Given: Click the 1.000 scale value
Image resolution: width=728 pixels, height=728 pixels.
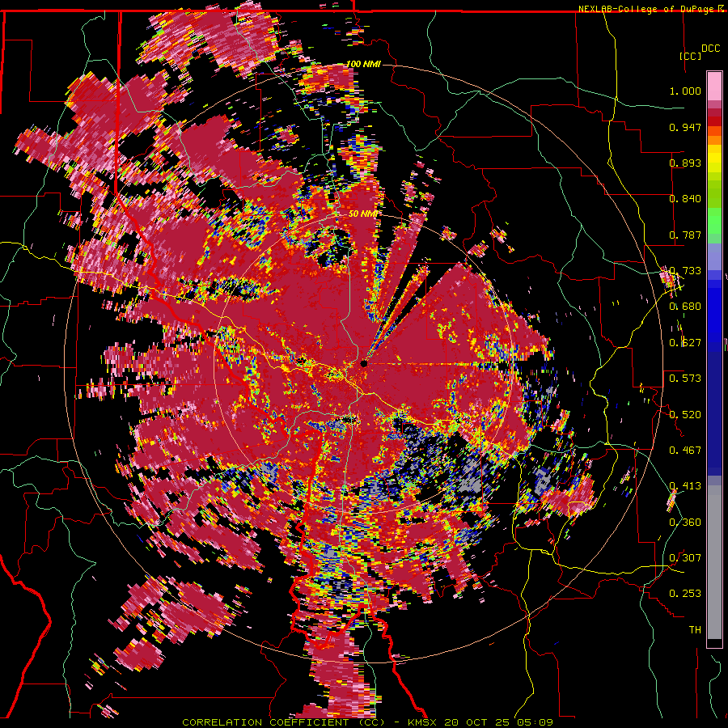Looking at the screenshot, I should [x=685, y=91].
